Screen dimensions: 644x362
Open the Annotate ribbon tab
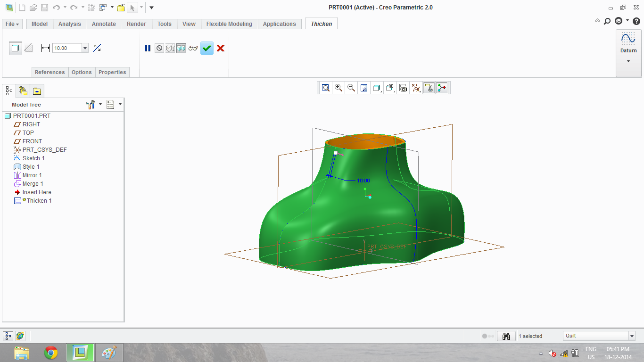coord(104,24)
